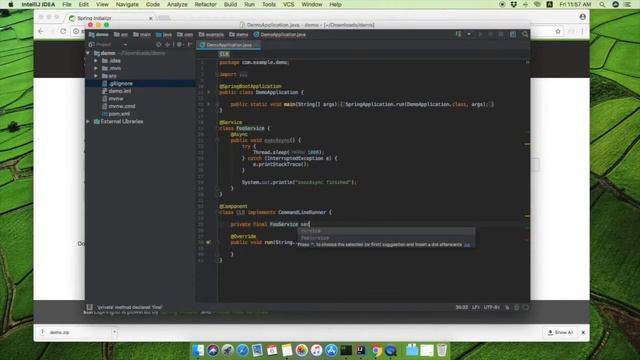Open Safari from the dock

(x=242, y=350)
